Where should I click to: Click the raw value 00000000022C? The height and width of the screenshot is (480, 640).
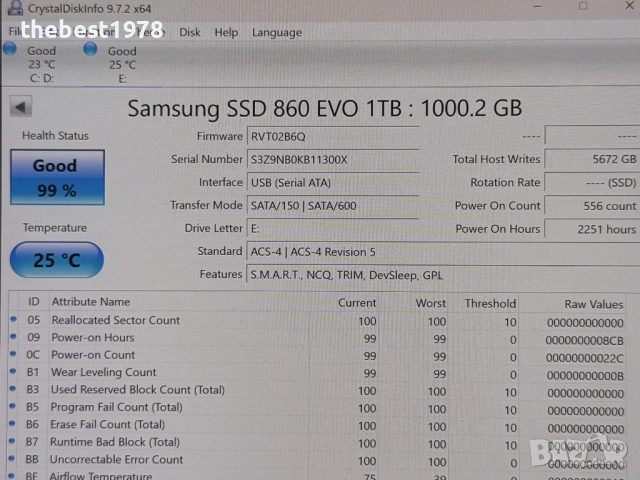[x=584, y=358]
